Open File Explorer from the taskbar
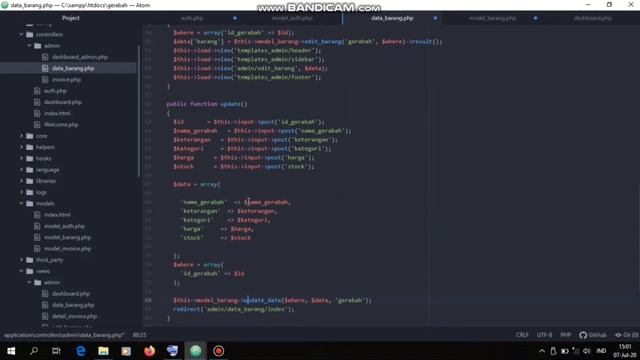 [103, 351]
